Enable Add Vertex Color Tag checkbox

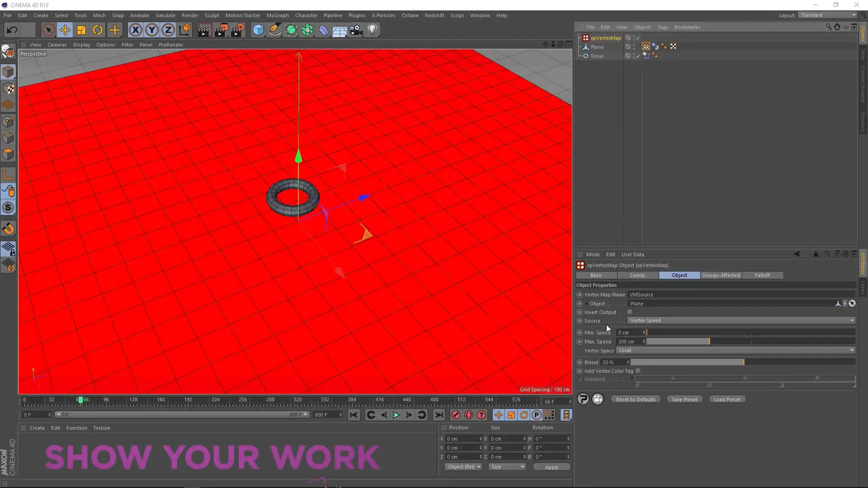(x=638, y=371)
